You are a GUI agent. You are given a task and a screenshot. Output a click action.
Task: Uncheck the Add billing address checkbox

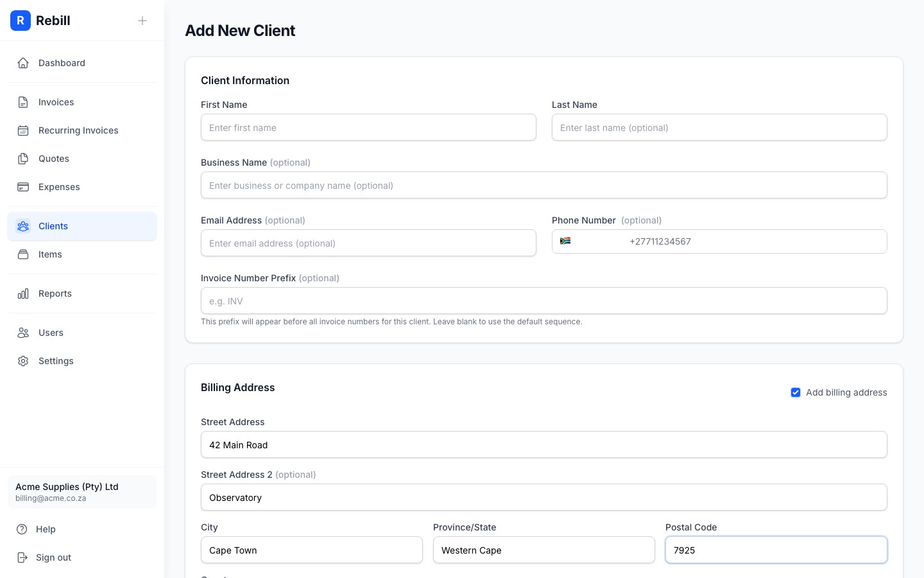tap(796, 392)
